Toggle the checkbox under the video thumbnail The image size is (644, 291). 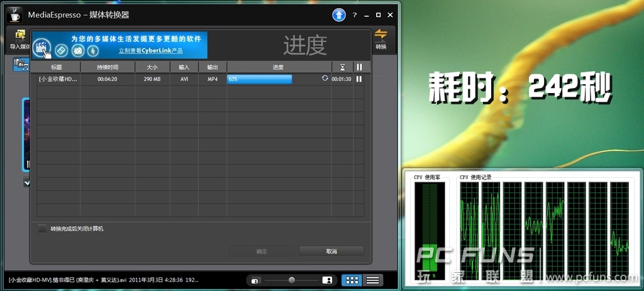coord(27,182)
